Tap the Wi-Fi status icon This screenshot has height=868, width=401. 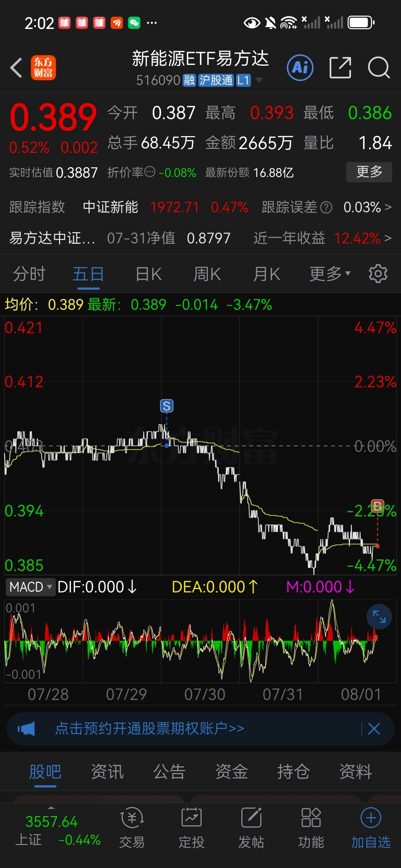click(288, 23)
